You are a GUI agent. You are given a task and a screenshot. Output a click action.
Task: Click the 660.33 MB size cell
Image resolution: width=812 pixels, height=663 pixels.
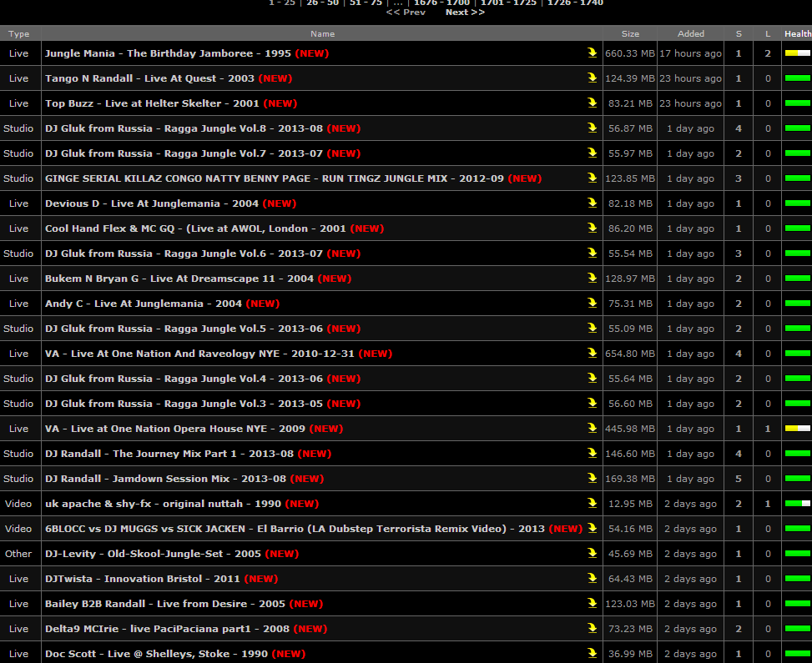click(x=630, y=53)
